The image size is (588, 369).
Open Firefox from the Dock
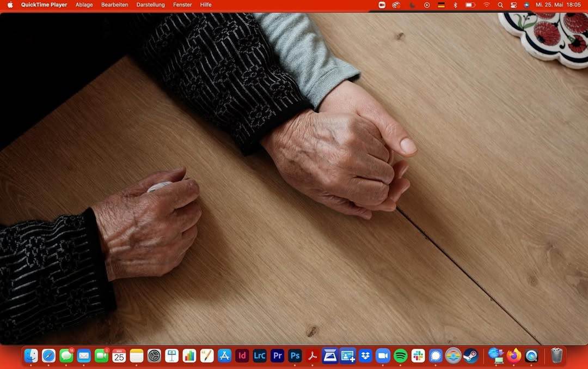513,356
